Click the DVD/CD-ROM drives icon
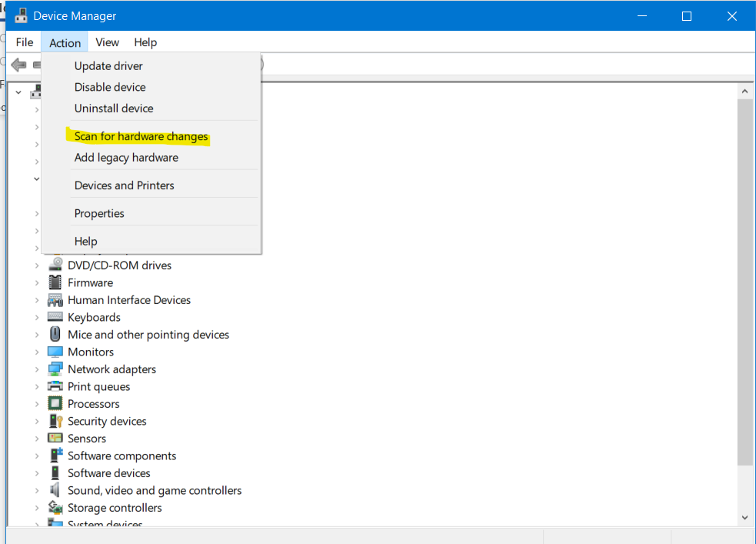Image resolution: width=756 pixels, height=544 pixels. pyautogui.click(x=55, y=265)
